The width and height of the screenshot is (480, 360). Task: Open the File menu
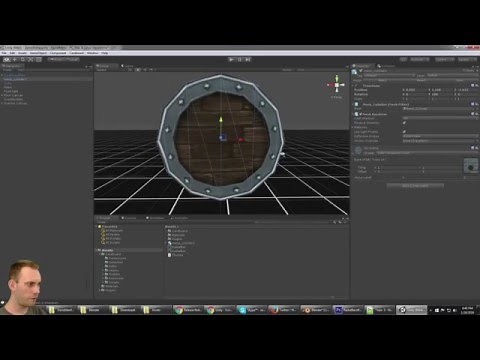pos(4,53)
